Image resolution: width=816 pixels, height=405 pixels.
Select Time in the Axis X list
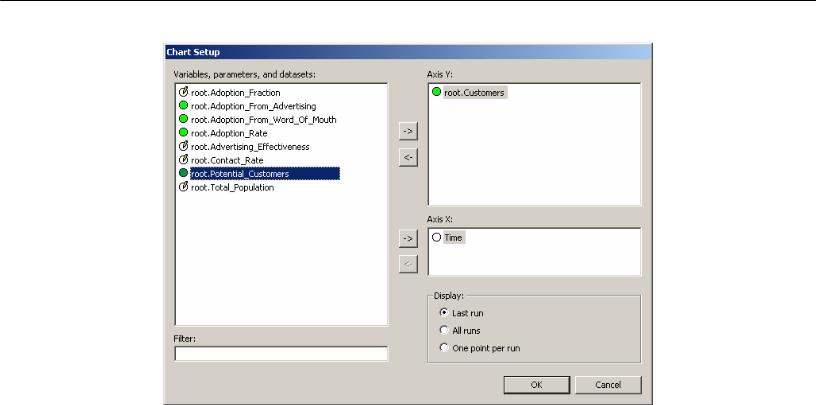[x=453, y=237]
